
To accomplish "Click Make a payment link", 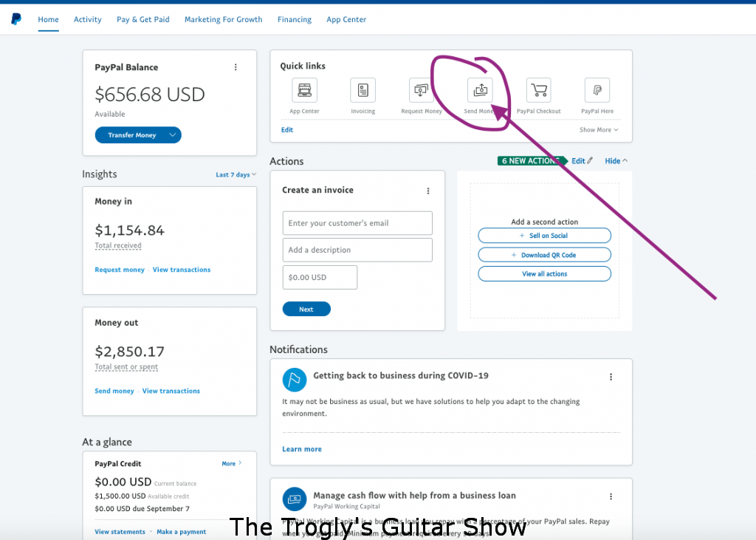I will [182, 531].
